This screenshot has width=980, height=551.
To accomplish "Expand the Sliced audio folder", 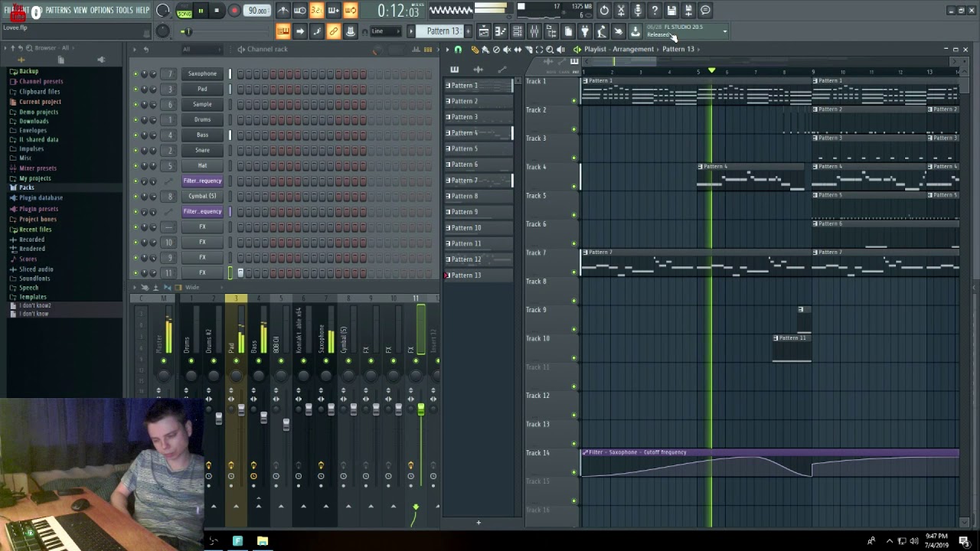I will tap(36, 269).
